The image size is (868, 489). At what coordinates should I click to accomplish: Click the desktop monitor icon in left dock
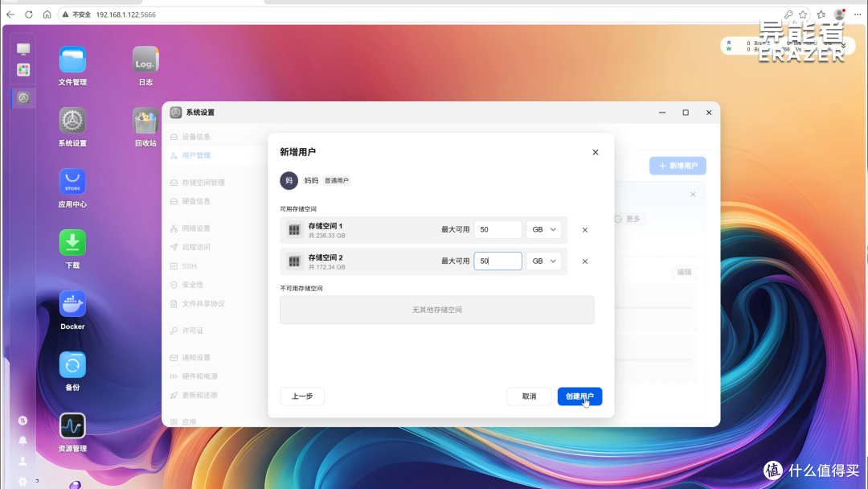(x=23, y=49)
